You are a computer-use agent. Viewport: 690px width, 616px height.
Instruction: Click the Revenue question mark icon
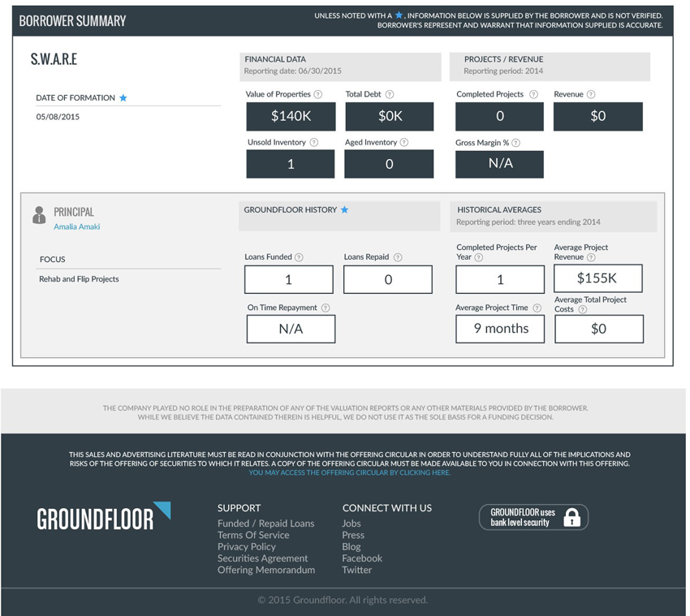[x=591, y=94]
